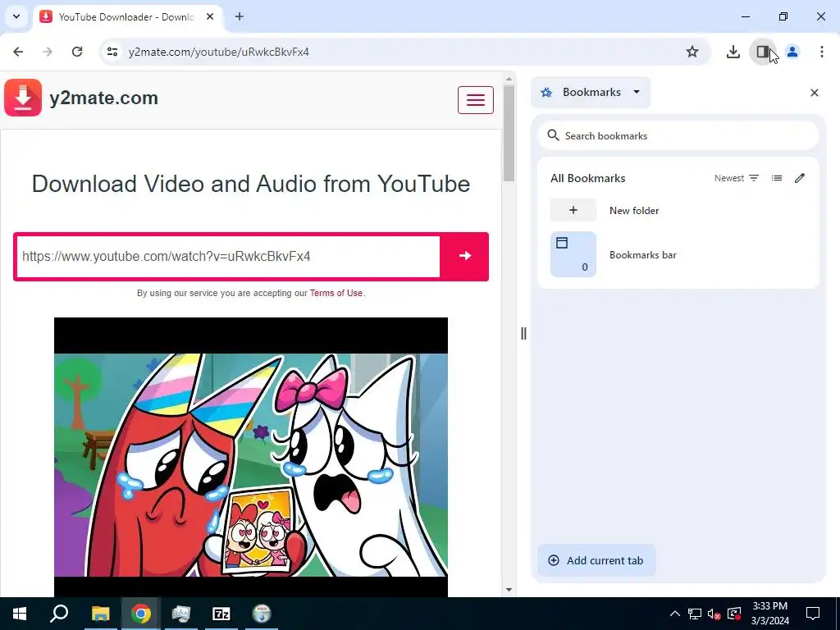Close the Bookmarks side panel

click(815, 93)
